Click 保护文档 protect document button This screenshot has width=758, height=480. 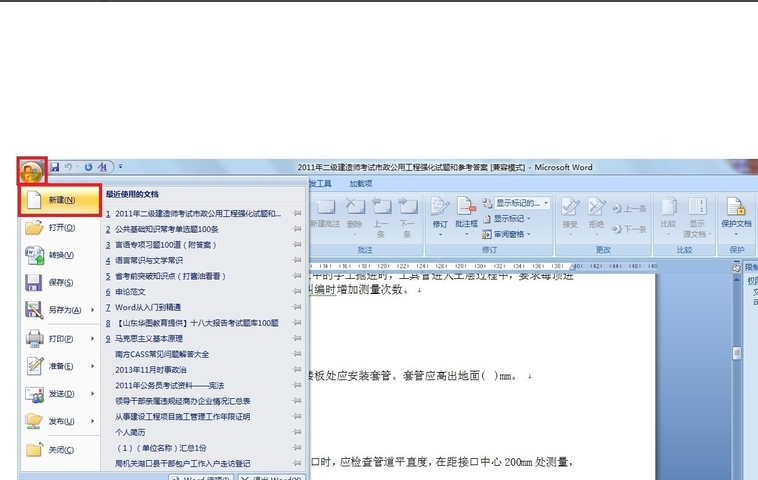click(736, 217)
